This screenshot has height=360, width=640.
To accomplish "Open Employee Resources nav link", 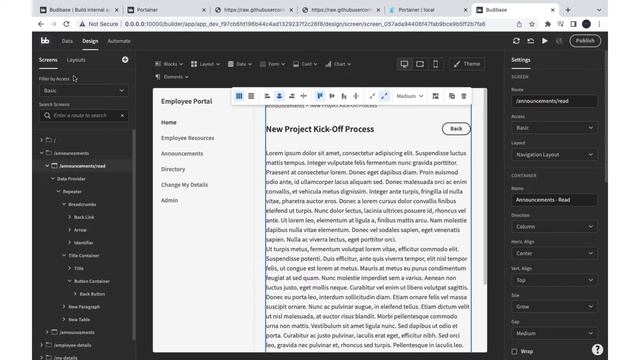I will [187, 138].
